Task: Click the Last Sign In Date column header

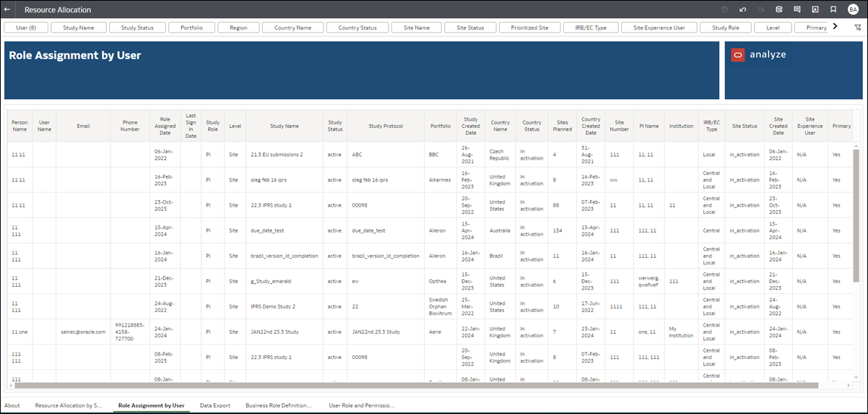Action: [191, 126]
